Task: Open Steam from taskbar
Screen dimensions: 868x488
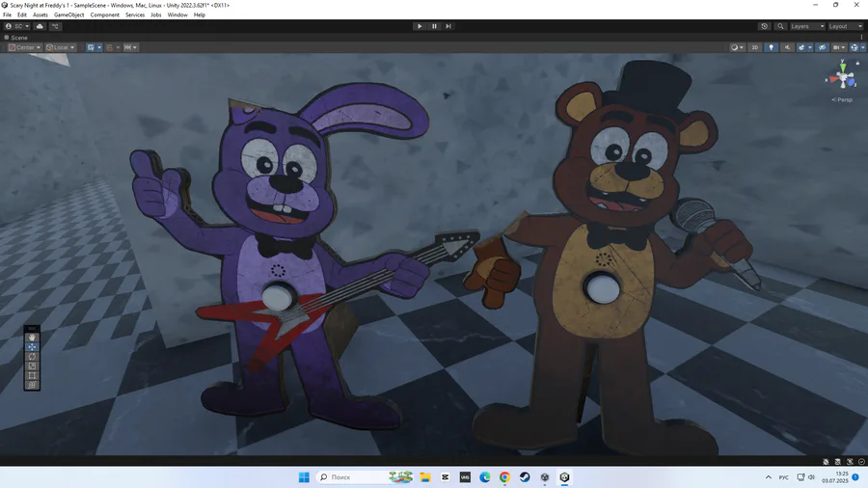Action: click(x=525, y=477)
